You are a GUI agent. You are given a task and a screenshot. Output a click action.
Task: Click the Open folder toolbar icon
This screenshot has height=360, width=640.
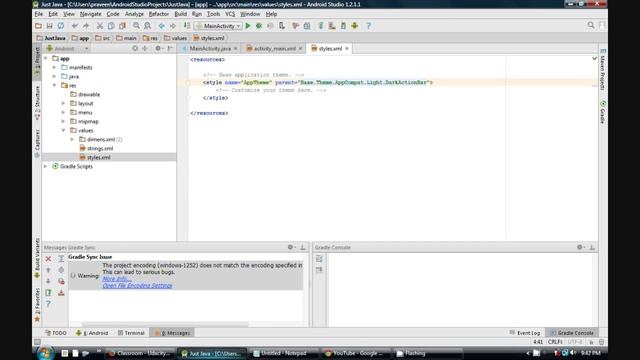pos(38,26)
